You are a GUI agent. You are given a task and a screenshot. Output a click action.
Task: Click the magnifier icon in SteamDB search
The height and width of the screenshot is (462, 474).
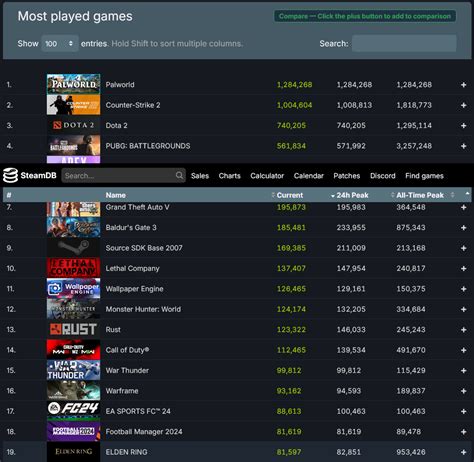[179, 175]
